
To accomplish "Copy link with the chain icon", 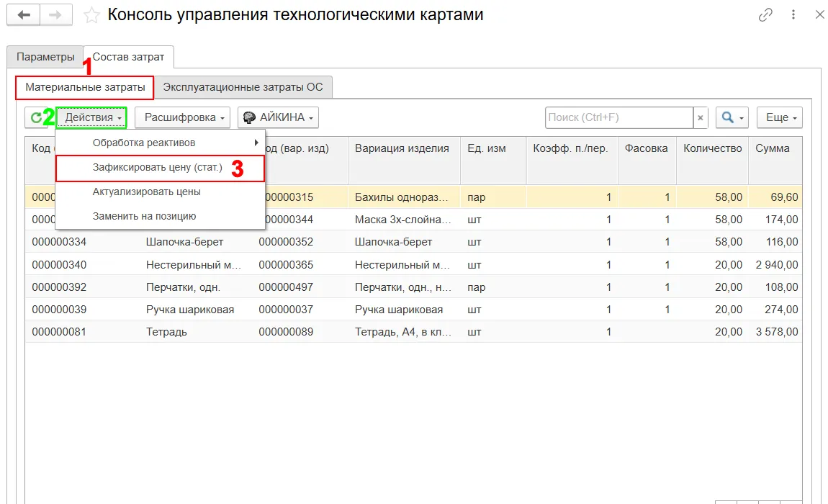I will [x=765, y=15].
